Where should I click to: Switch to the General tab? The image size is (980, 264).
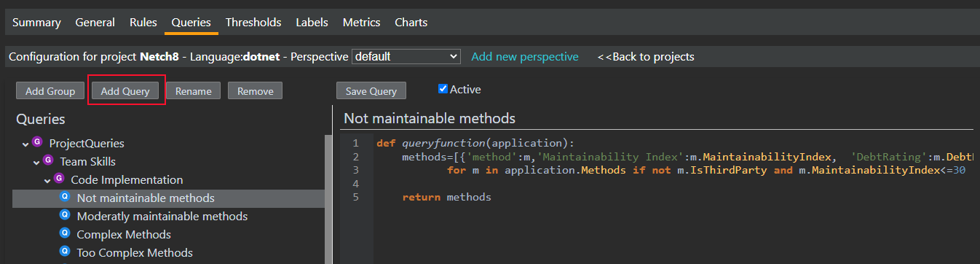(x=95, y=23)
